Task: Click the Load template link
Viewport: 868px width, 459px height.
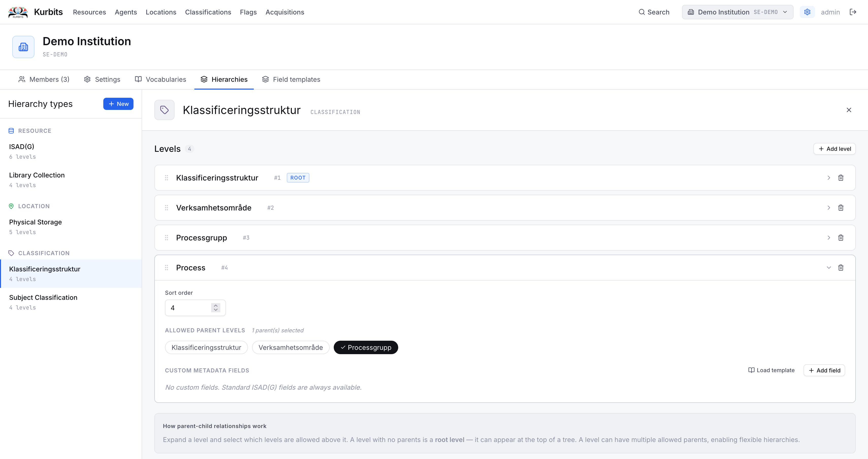Action: pyautogui.click(x=771, y=370)
